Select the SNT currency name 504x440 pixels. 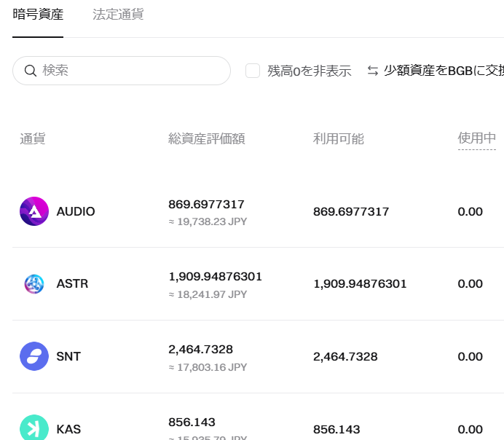pos(68,356)
